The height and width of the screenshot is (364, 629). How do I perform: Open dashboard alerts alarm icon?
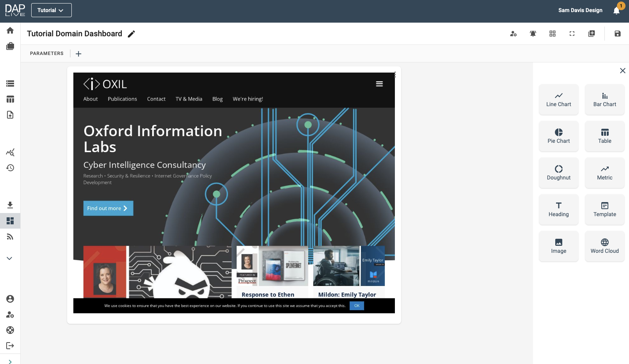pyautogui.click(x=533, y=34)
